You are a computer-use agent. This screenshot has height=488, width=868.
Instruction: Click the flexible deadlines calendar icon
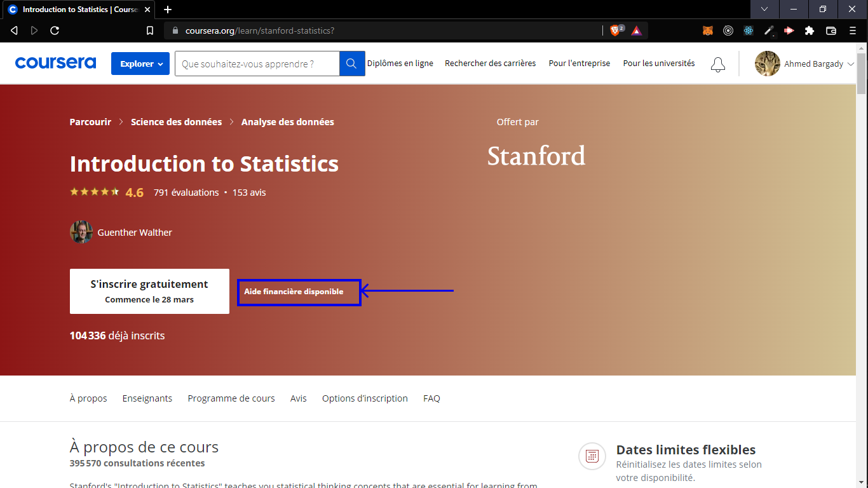tap(592, 456)
